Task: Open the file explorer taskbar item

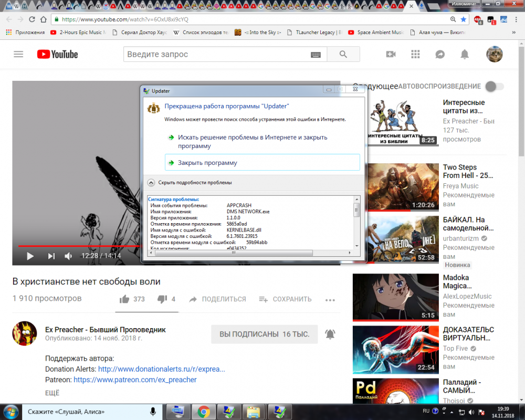Action: 254,412
